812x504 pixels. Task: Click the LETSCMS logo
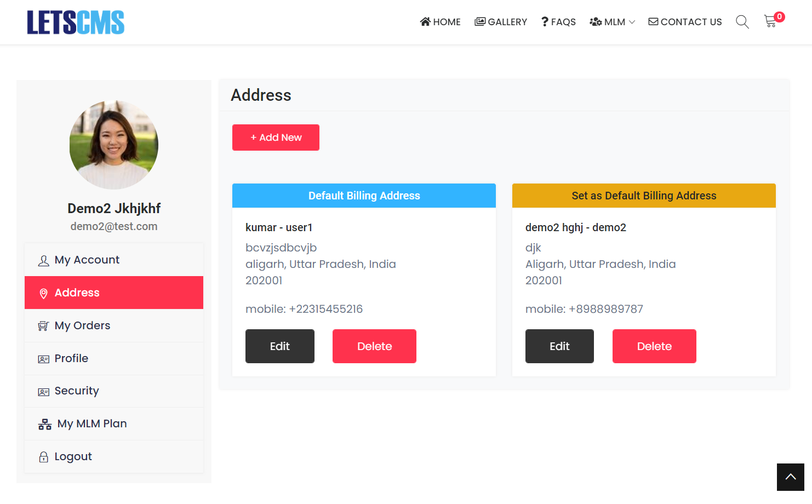(x=76, y=22)
